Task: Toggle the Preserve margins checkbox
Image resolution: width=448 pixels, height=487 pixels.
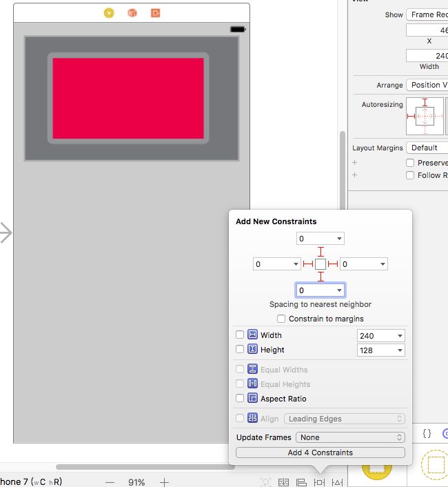Action: [x=410, y=163]
